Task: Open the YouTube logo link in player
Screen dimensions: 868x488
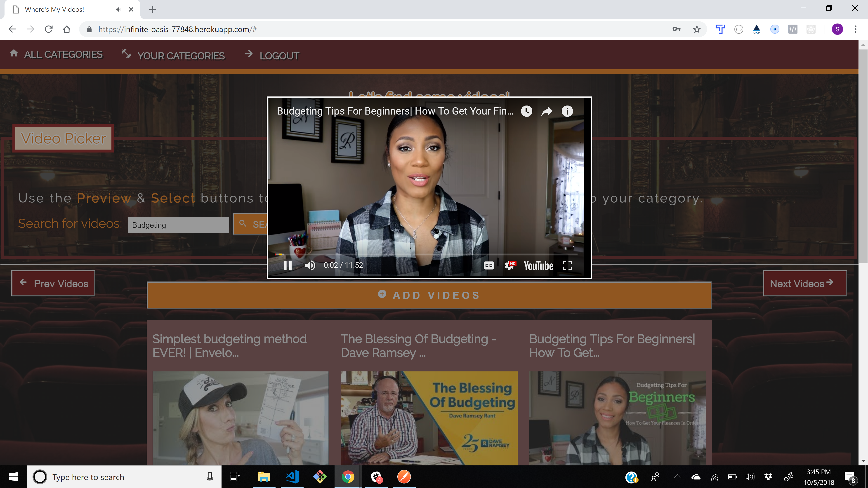Action: tap(538, 266)
